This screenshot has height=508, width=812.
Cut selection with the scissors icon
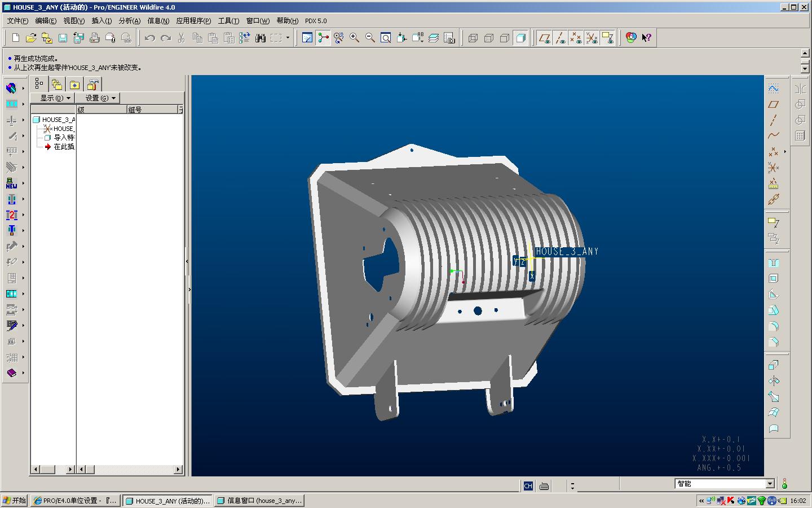[x=182, y=38]
